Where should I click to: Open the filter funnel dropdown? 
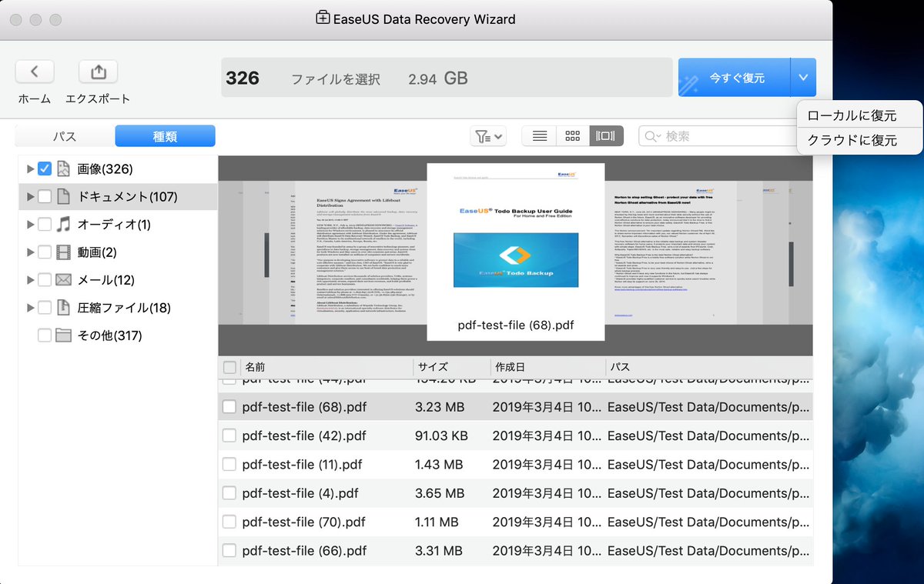[x=488, y=136]
